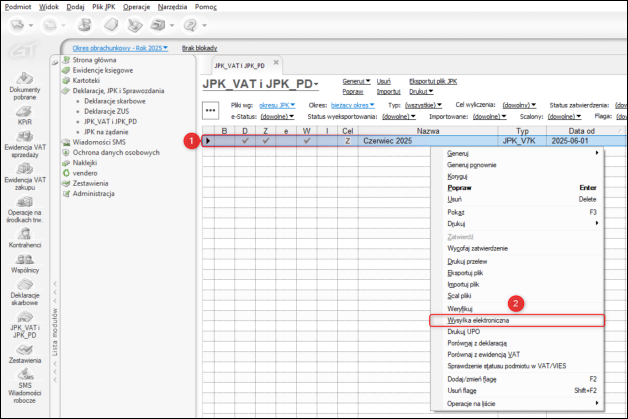
Task: Click the second toolbar icon under Widok
Action: coord(50,25)
